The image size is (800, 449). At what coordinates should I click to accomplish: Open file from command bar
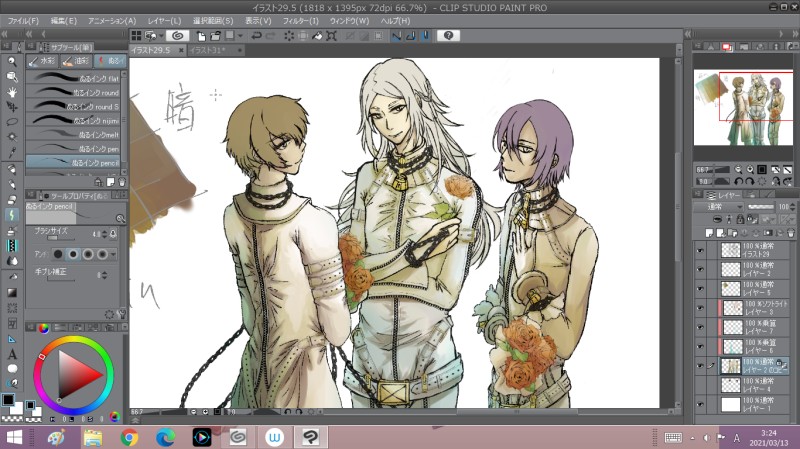coord(215,36)
